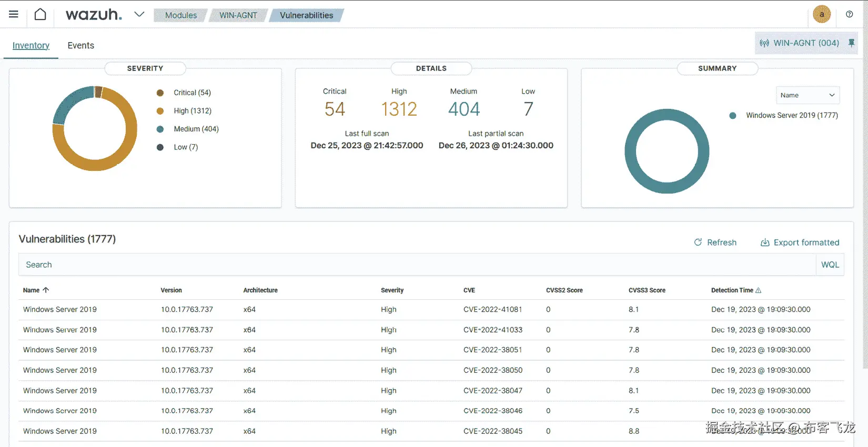This screenshot has width=868, height=447.
Task: Open the WIN-AGNT breadcrumb
Action: [238, 15]
